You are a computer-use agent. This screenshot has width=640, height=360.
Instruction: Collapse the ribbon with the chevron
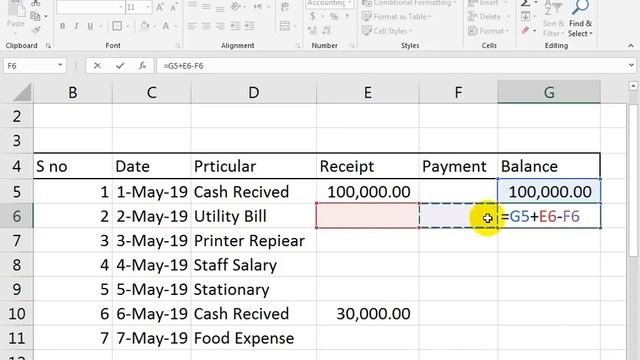[631, 46]
